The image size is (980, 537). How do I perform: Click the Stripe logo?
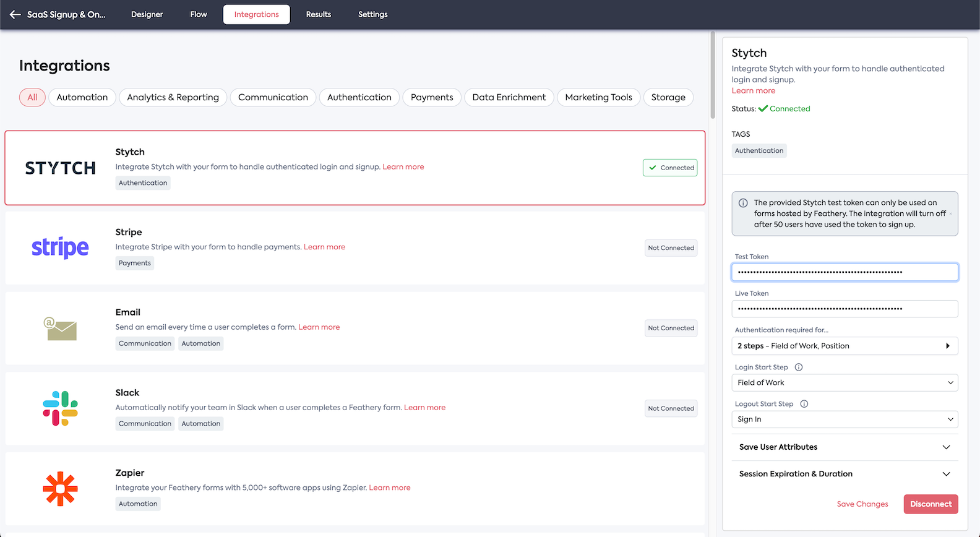click(60, 247)
